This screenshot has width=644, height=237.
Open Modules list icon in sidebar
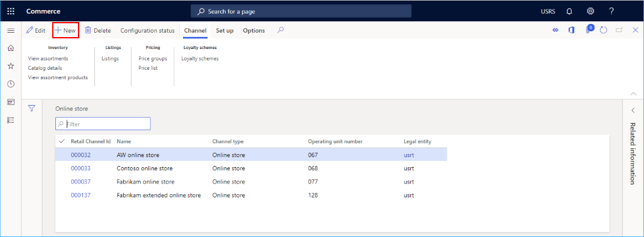pos(11,120)
